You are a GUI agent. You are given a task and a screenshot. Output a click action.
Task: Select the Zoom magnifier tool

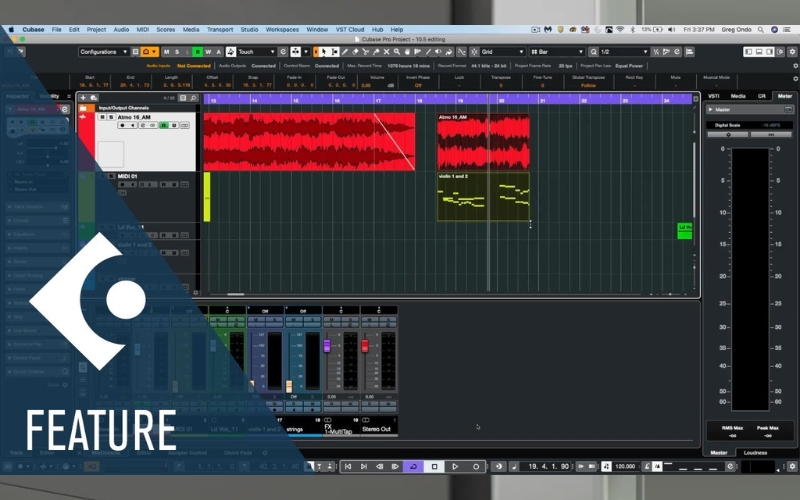(397, 52)
